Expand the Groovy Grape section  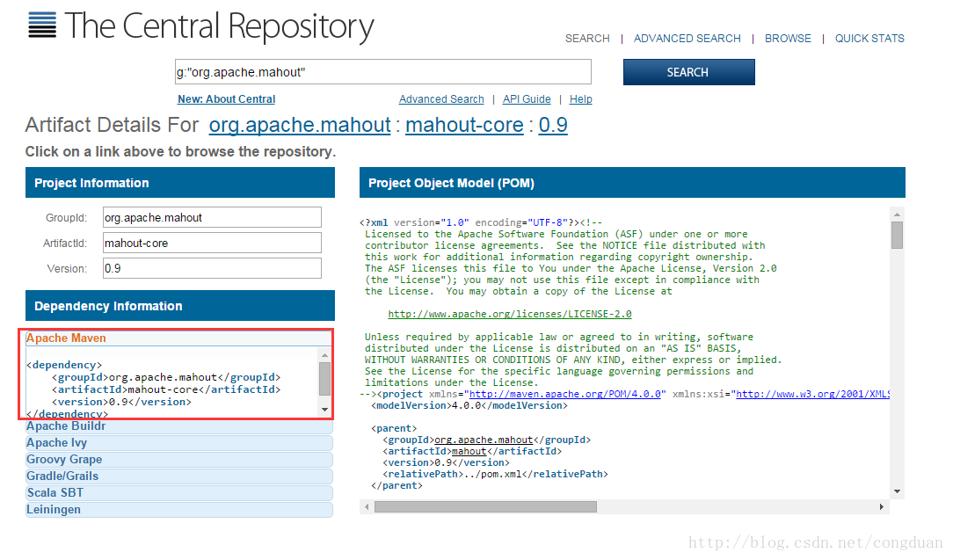point(178,460)
